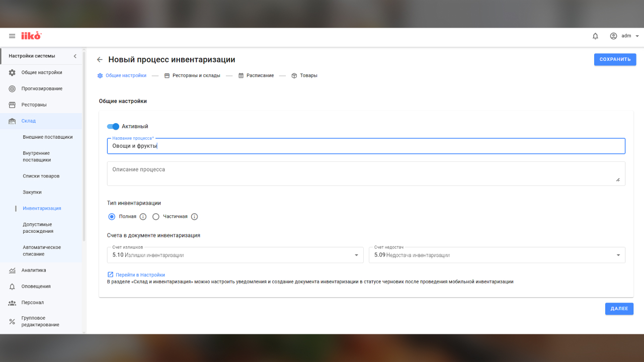644x362 pixels.
Task: Click the Рестораны storefront icon in sidebar
Action: point(12,105)
